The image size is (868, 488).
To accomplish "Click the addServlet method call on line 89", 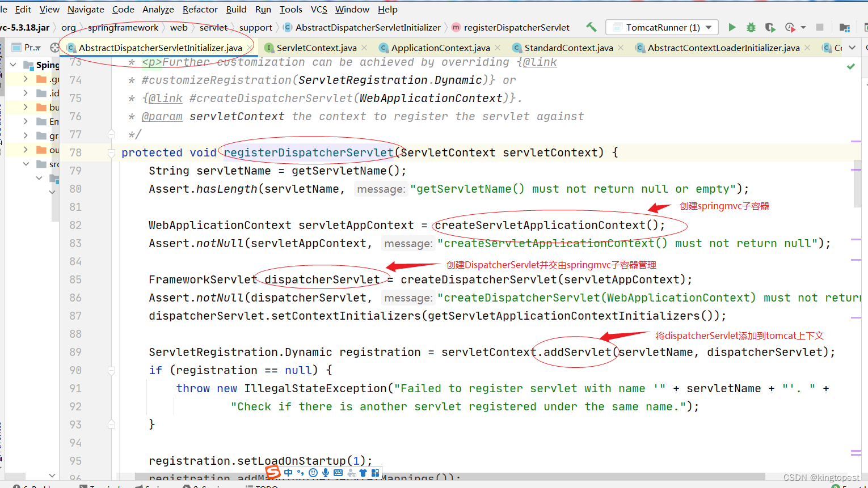I will [578, 352].
